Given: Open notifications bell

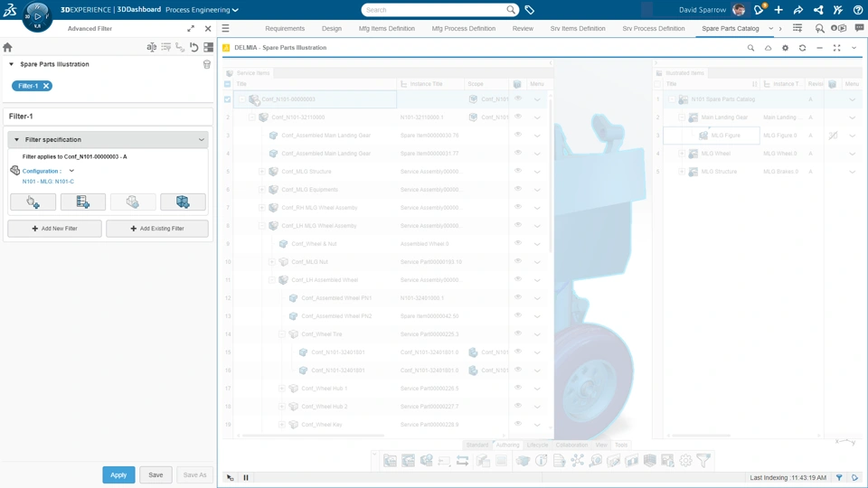Looking at the screenshot, I should (x=759, y=9).
